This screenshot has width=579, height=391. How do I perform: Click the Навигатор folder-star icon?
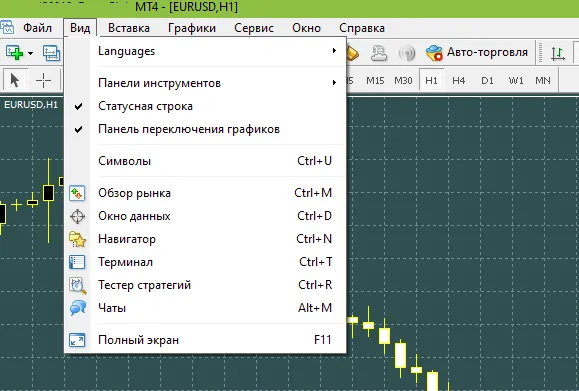point(77,239)
